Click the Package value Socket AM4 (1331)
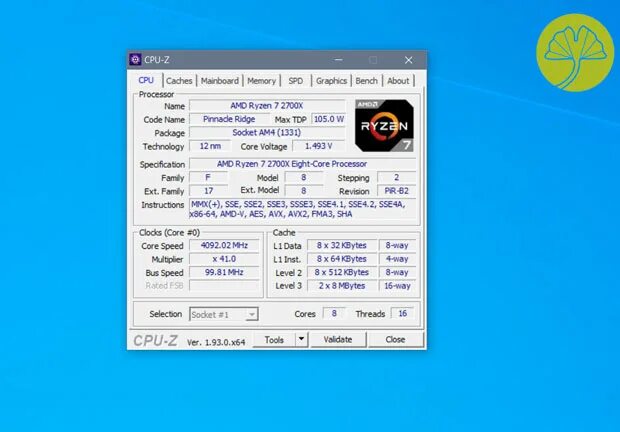The width and height of the screenshot is (620, 432). [x=267, y=132]
